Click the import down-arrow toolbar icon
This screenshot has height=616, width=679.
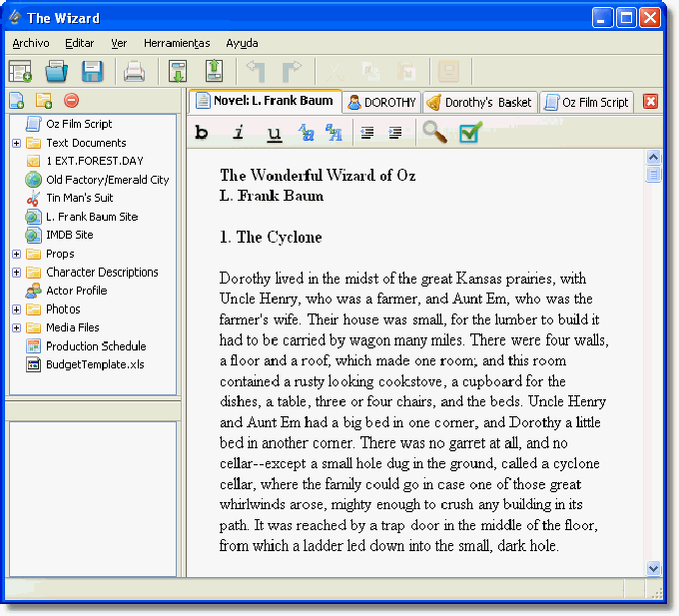click(178, 71)
